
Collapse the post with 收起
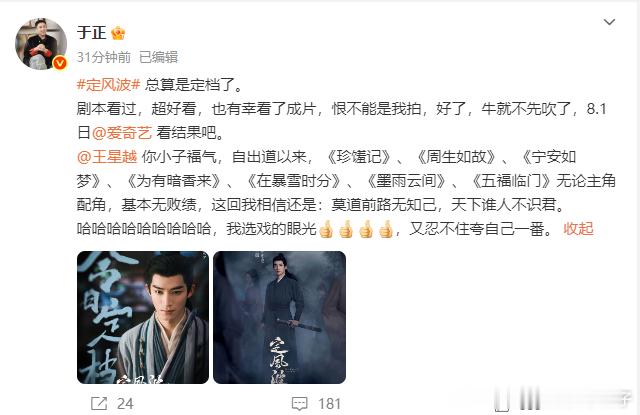[578, 229]
